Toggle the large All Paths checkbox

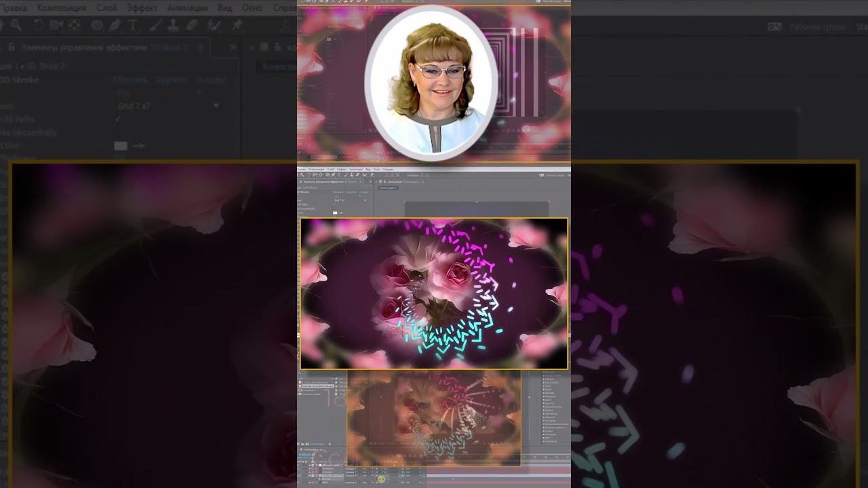118,119
